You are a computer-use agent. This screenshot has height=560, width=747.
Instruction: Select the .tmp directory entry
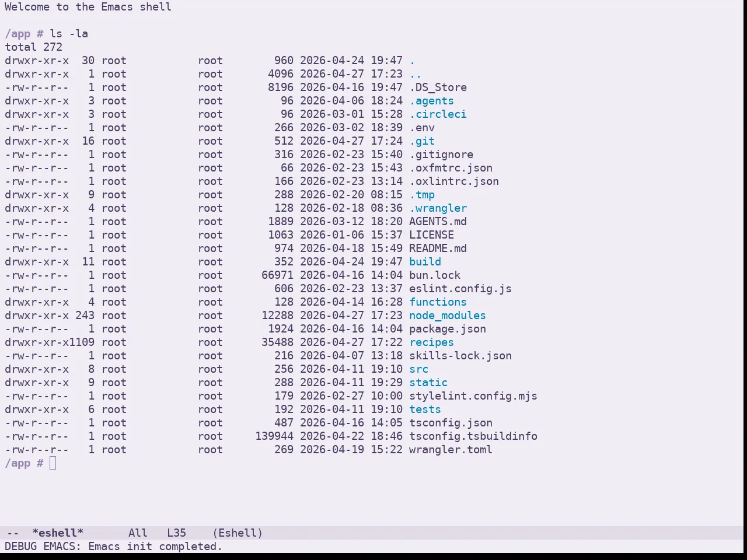pos(422,195)
